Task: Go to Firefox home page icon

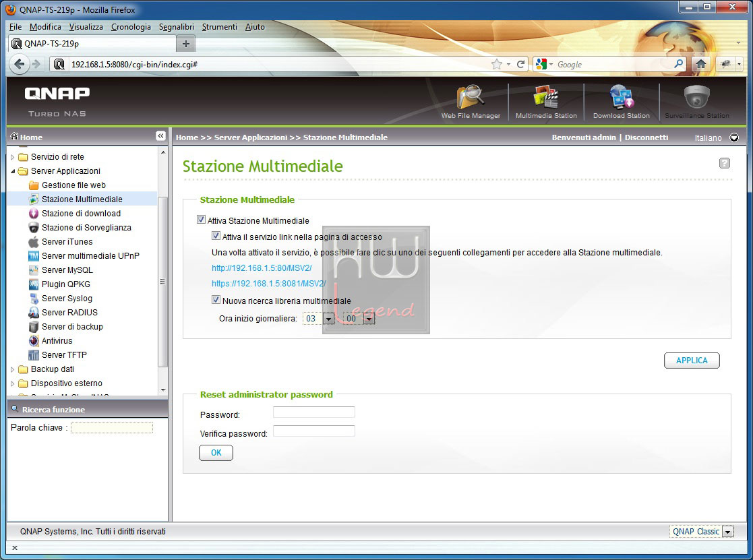Action: pyautogui.click(x=700, y=64)
